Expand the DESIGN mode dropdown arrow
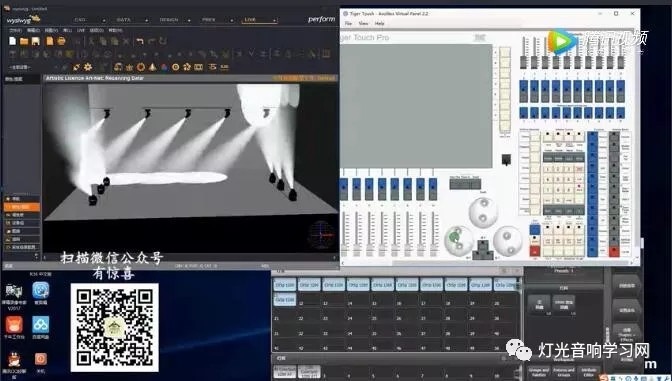The image size is (672, 381). pyautogui.click(x=189, y=20)
